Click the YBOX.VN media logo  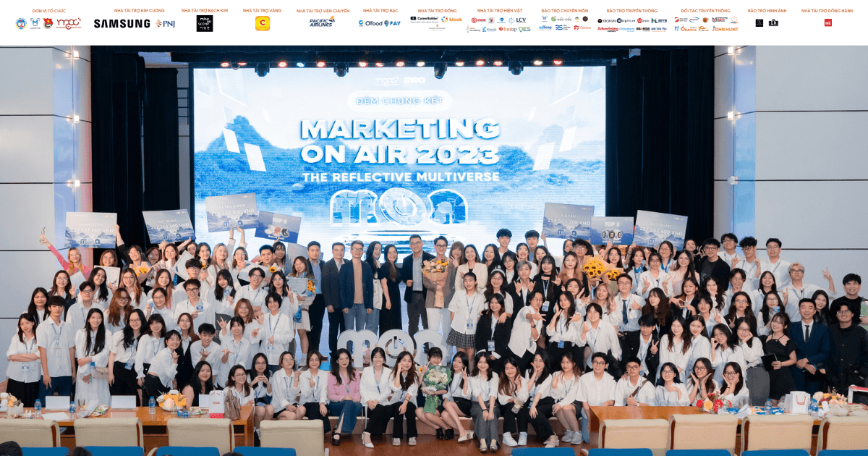606,21
